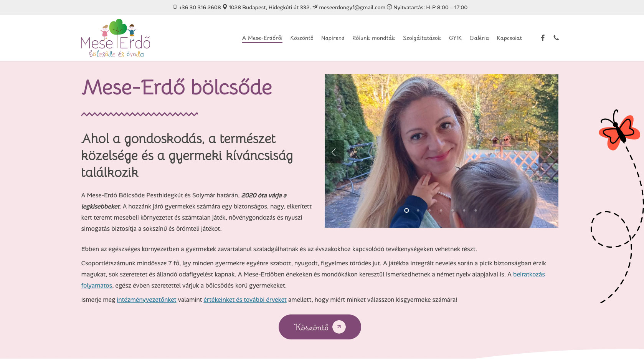The height and width of the screenshot is (359, 644).
Task: Click the carousel photo of woman
Action: (441, 151)
